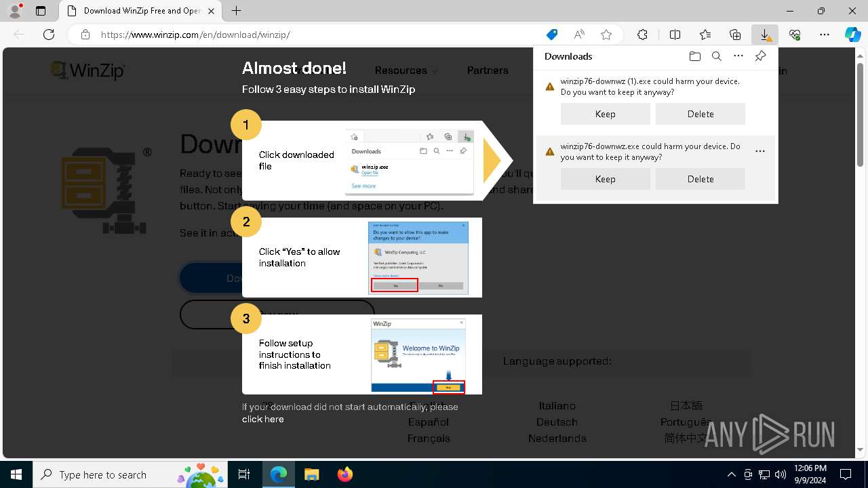The height and width of the screenshot is (488, 868).
Task: Click the 'click here' download link
Action: [x=263, y=419]
